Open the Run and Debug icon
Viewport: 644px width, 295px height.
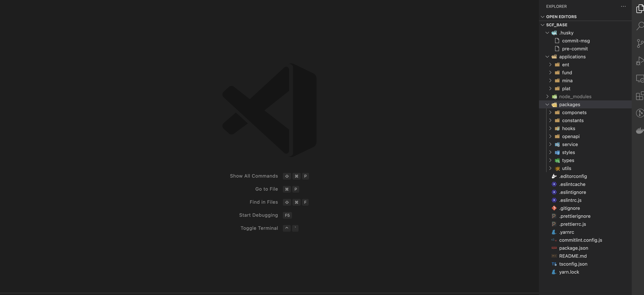coord(640,61)
